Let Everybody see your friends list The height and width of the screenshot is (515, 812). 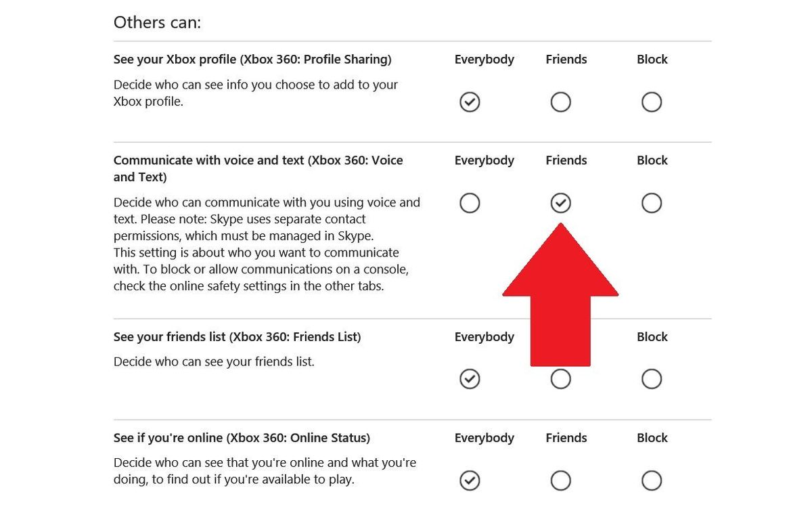pyautogui.click(x=470, y=379)
